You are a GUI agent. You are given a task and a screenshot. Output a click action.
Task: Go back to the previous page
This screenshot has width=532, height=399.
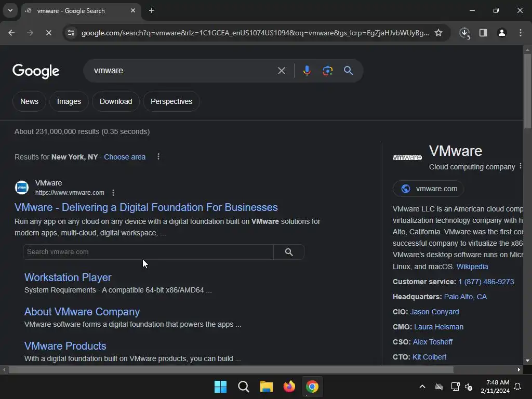(x=11, y=33)
